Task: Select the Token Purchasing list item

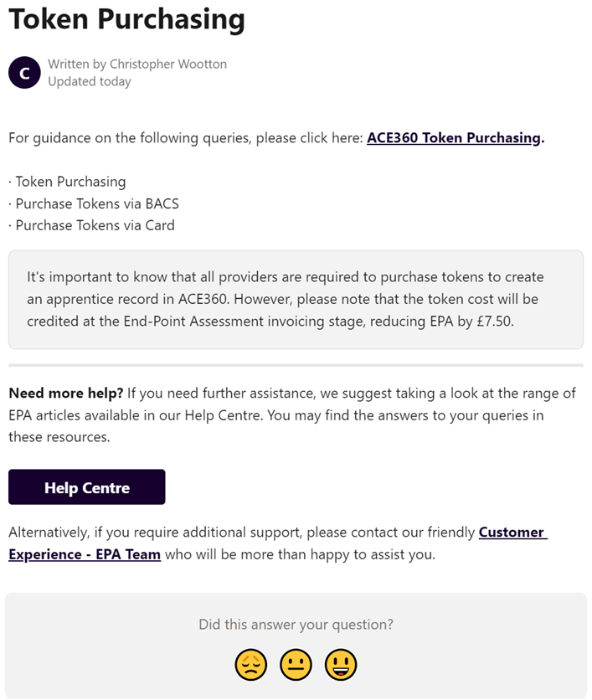Action: [66, 182]
